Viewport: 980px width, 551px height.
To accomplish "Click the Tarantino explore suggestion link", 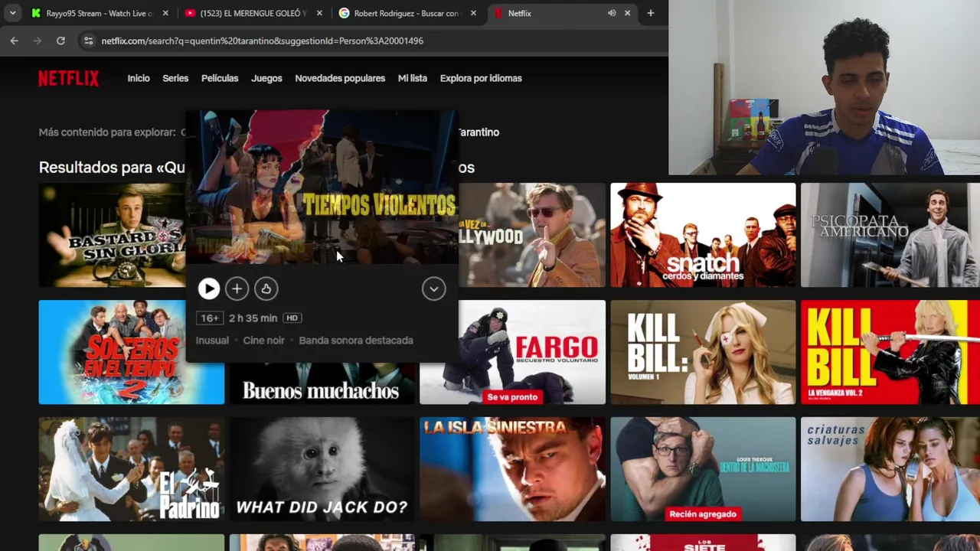I will [x=479, y=132].
